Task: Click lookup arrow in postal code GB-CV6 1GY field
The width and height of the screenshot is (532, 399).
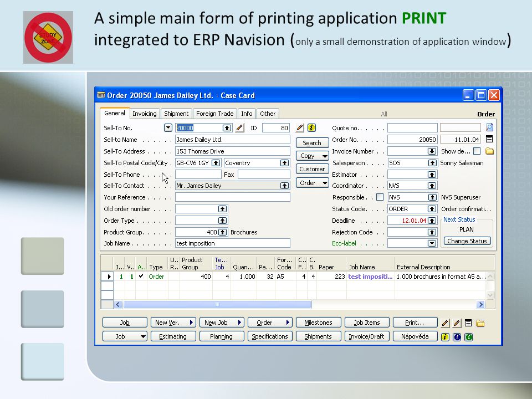Action: pyautogui.click(x=216, y=163)
